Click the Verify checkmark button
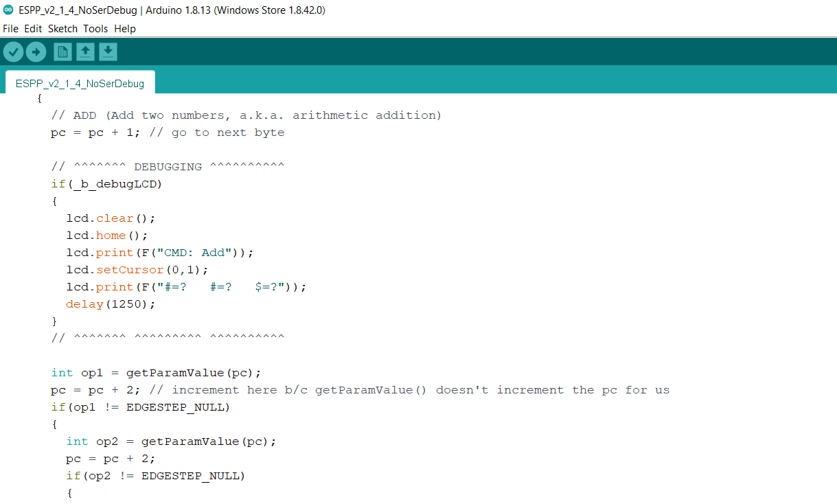The height and width of the screenshot is (504, 837). [14, 51]
